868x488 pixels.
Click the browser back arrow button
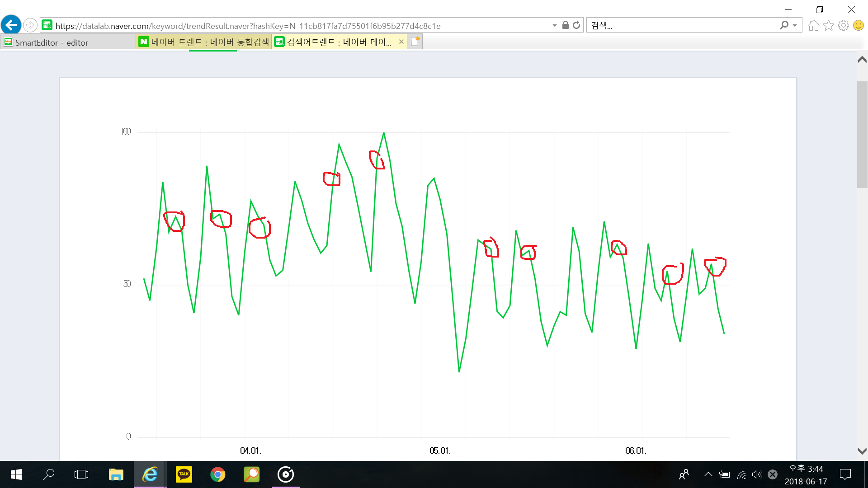click(11, 25)
